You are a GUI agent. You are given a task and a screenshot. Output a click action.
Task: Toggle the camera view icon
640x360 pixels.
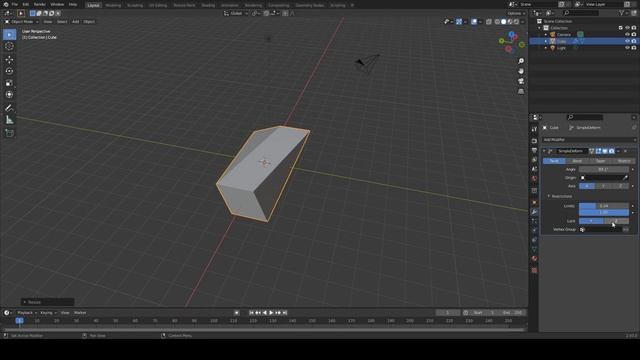click(521, 81)
